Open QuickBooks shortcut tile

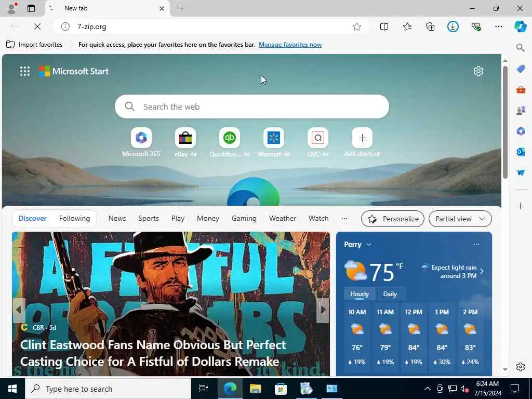click(x=229, y=142)
